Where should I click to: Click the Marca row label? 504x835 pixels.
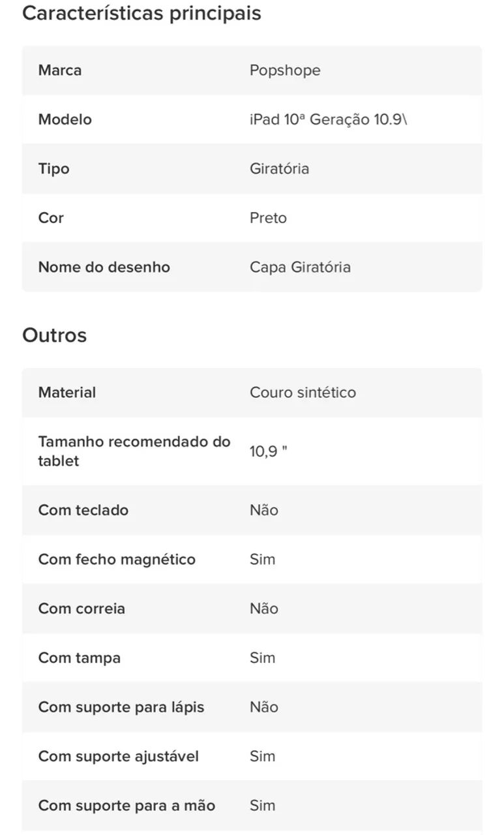60,70
